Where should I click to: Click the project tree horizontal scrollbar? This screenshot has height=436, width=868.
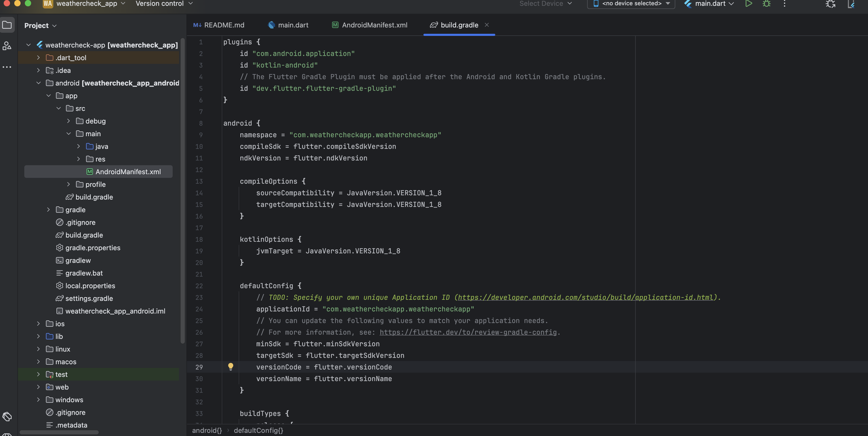[x=59, y=432]
